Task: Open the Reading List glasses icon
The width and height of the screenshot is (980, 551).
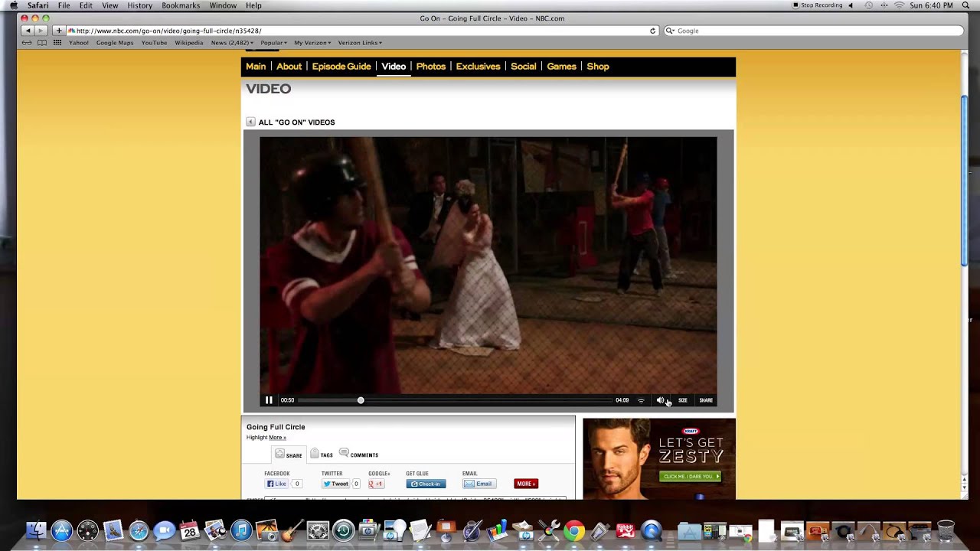Action: tap(27, 43)
